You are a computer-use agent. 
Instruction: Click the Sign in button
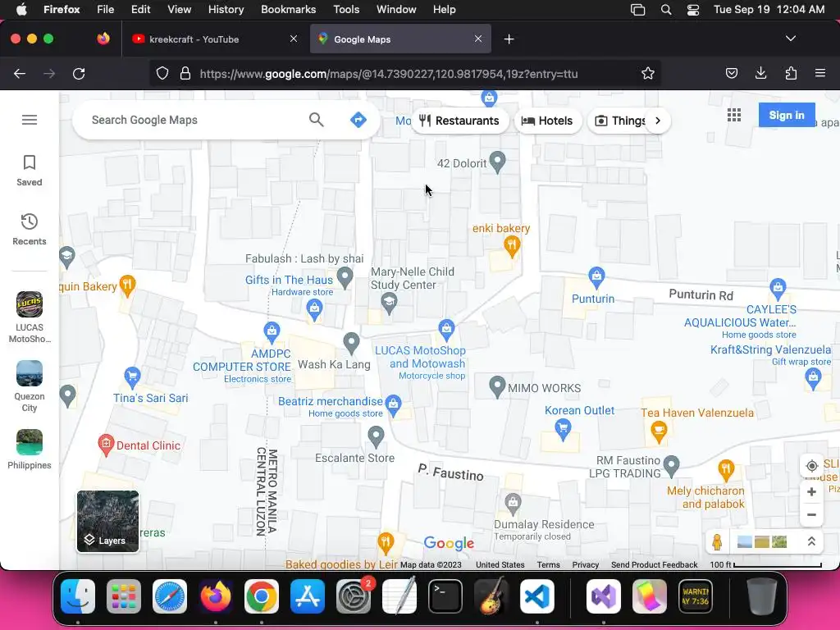pos(787,115)
